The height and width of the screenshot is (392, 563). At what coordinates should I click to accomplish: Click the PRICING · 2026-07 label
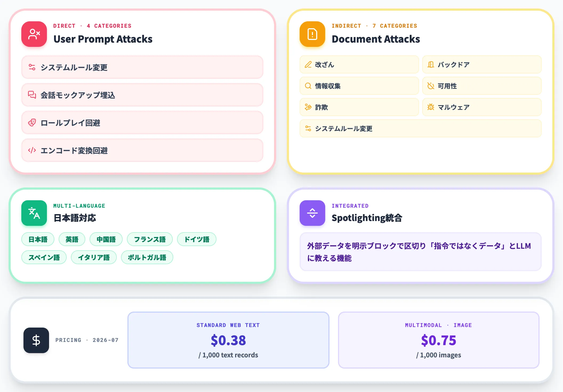[87, 340]
